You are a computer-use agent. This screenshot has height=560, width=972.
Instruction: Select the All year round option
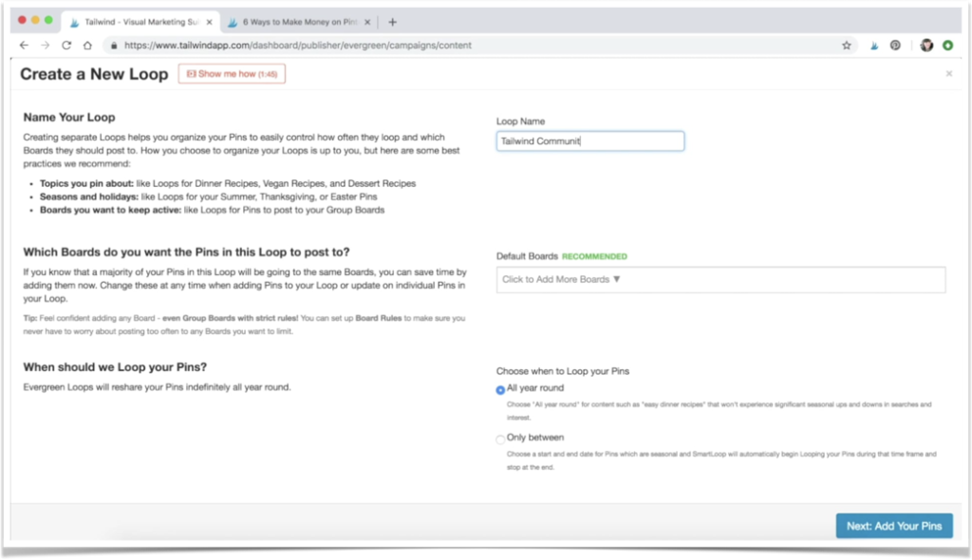coord(500,390)
